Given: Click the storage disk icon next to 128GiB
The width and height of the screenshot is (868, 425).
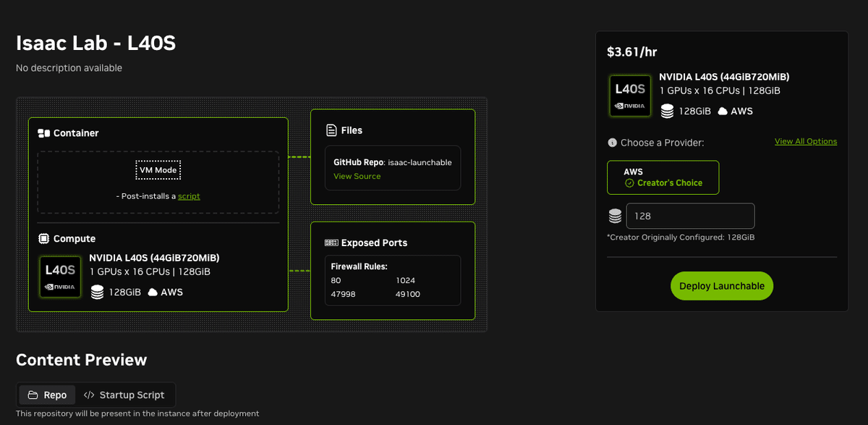Looking at the screenshot, I should [x=98, y=292].
